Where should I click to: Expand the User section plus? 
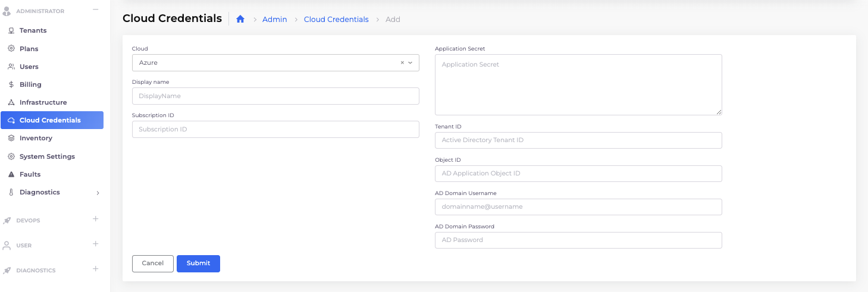pyautogui.click(x=95, y=244)
